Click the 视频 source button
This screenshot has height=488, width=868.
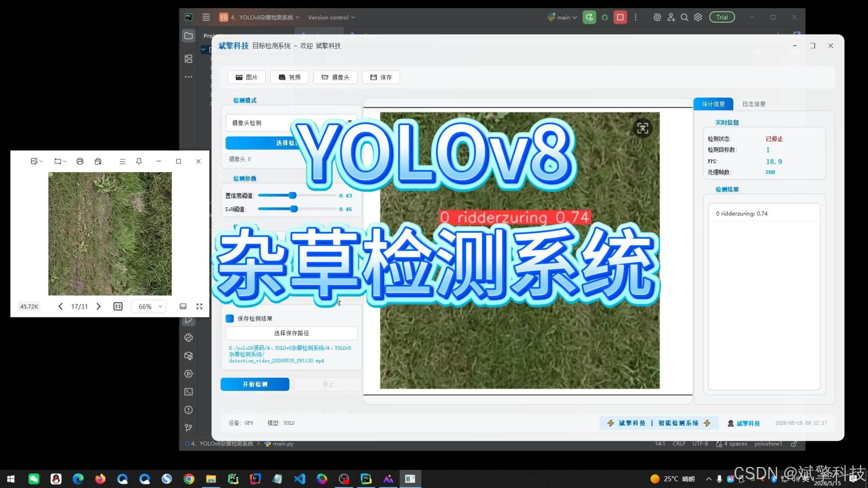(290, 77)
